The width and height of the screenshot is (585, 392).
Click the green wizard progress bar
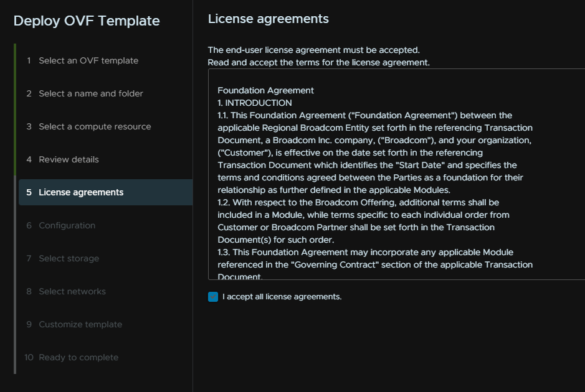click(x=15, y=110)
